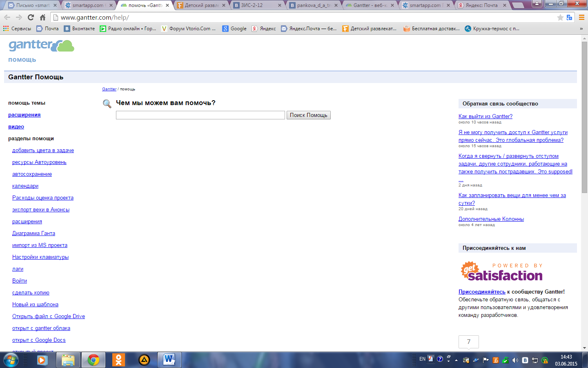Open the Chrome menu hamburger icon

click(x=581, y=18)
